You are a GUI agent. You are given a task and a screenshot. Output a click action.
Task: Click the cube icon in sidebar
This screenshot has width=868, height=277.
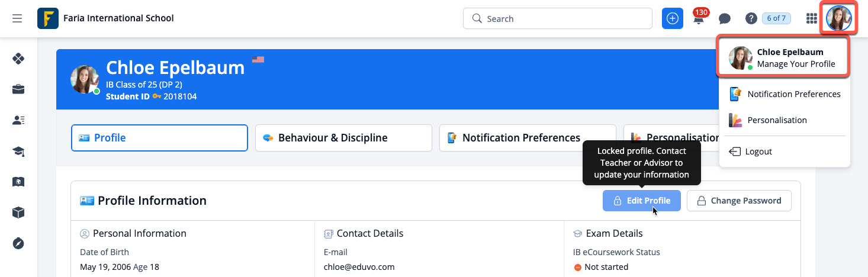click(x=18, y=212)
